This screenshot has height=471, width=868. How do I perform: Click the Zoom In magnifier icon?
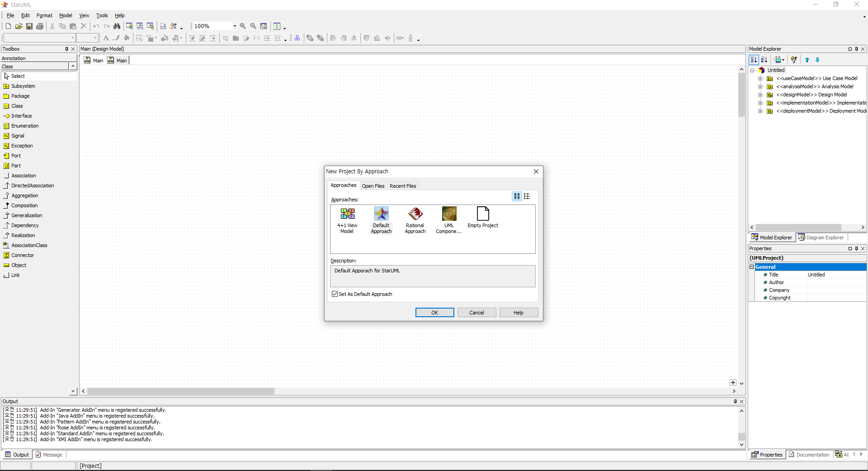pyautogui.click(x=243, y=26)
